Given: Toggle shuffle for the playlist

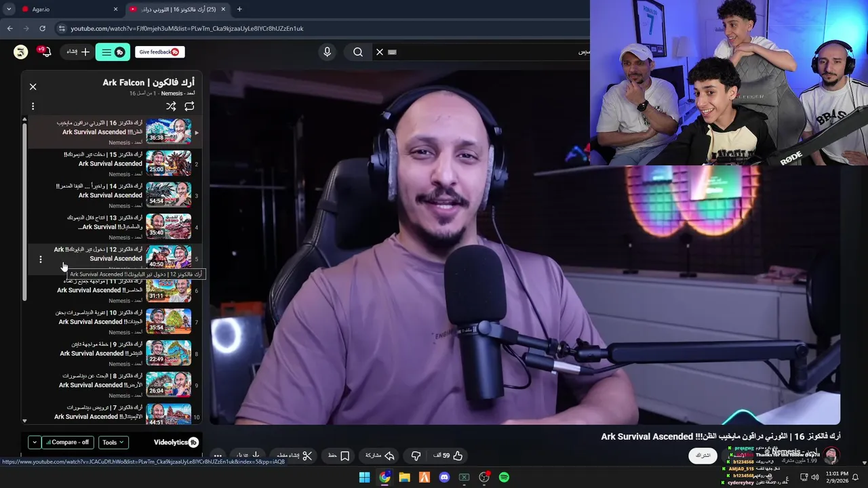Looking at the screenshot, I should click(171, 106).
